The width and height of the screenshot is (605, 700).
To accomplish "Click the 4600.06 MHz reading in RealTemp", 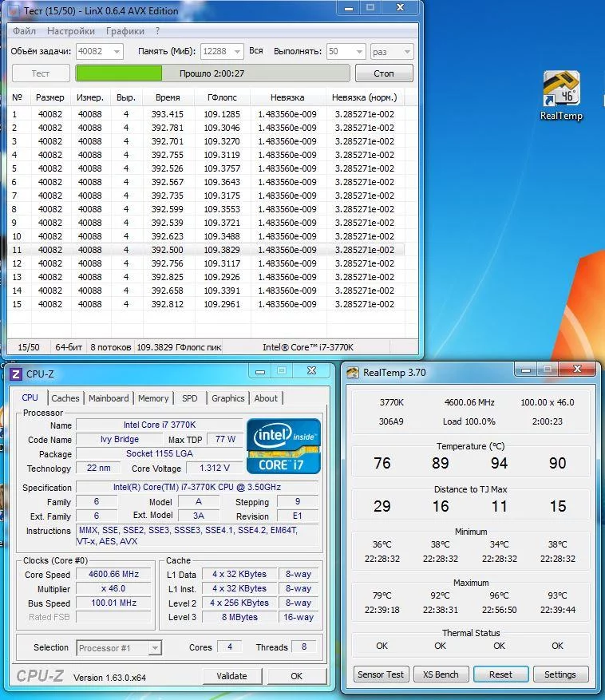I will tap(469, 402).
